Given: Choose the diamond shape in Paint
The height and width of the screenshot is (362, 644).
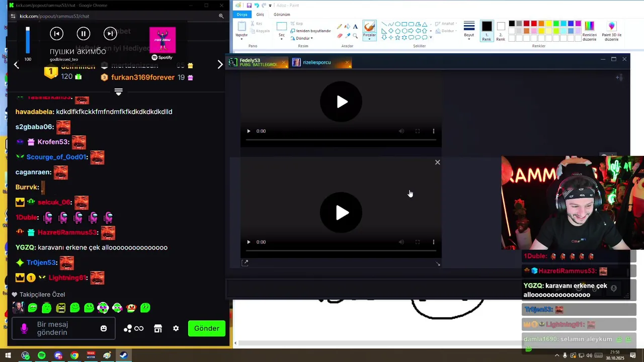Looking at the screenshot, I should (391, 31).
